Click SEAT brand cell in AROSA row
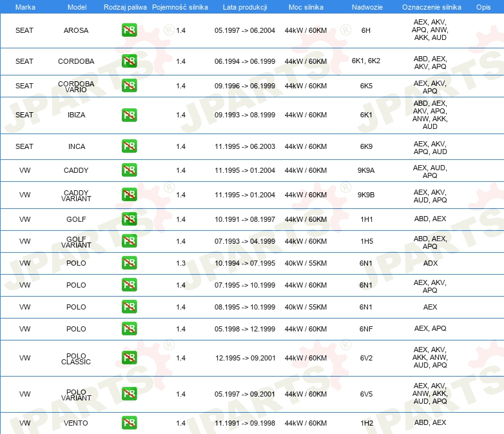Screen dimensions: 504x434 coord(24,30)
